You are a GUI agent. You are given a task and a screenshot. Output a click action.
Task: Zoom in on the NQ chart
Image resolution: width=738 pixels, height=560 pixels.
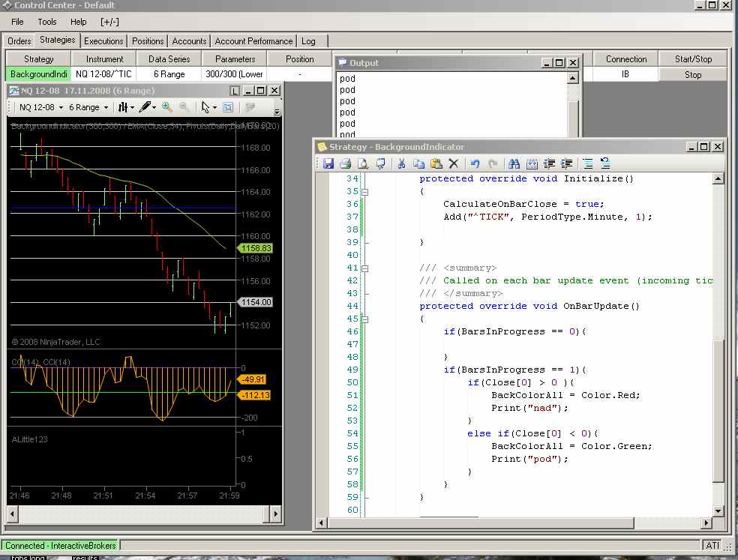(167, 107)
